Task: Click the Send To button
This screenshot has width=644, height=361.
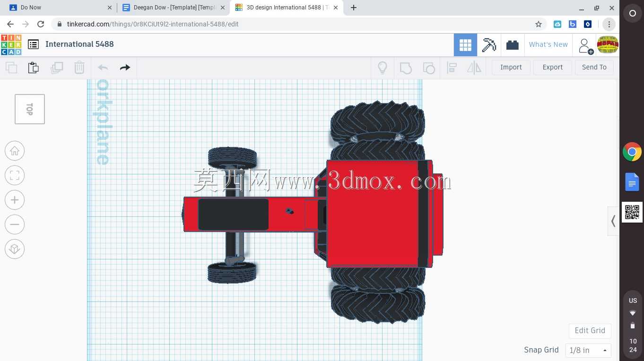Action: 594,67
